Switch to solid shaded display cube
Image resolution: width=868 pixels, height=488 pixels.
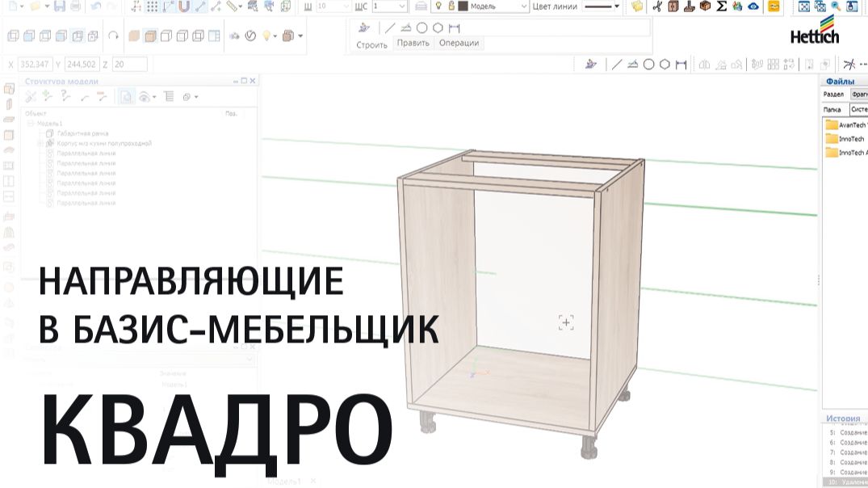134,36
